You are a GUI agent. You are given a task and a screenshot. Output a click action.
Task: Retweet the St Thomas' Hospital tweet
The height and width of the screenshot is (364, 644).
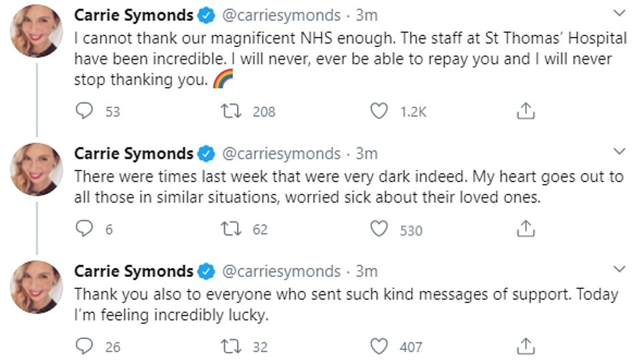tap(230, 111)
